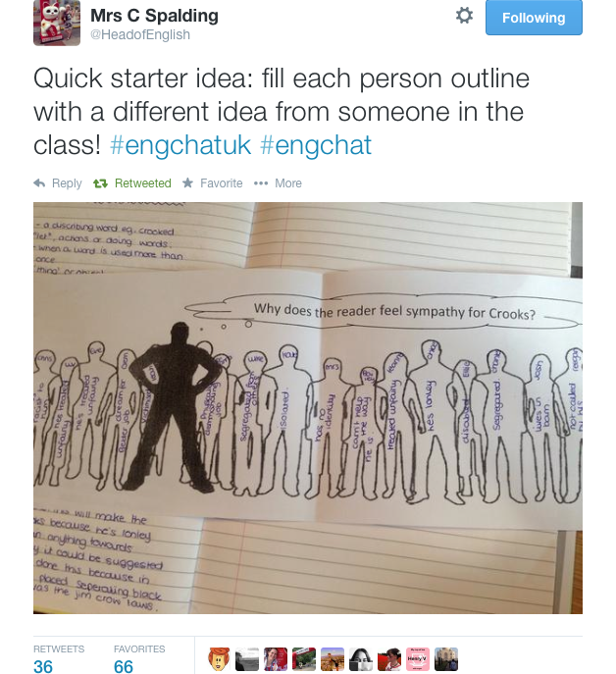Open the Taj Mahal avatar
Image resolution: width=616 pixels, height=674 pixels.
click(446, 659)
